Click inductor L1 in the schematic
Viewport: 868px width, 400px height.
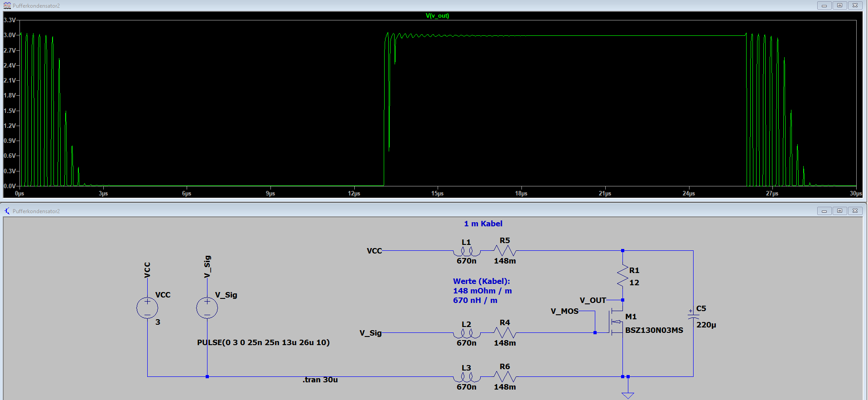(467, 251)
